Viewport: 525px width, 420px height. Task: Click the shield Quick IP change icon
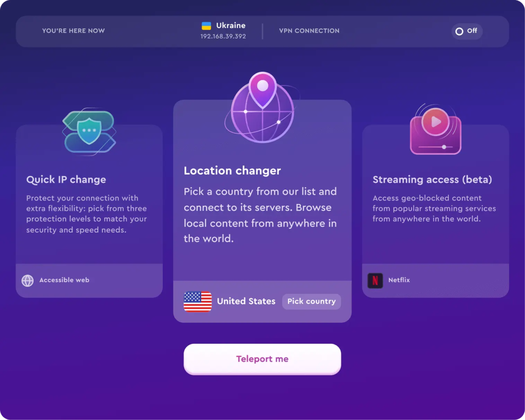click(x=89, y=132)
